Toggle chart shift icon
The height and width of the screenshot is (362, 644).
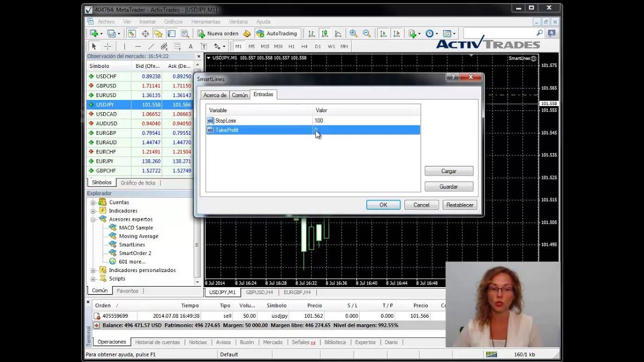click(396, 34)
